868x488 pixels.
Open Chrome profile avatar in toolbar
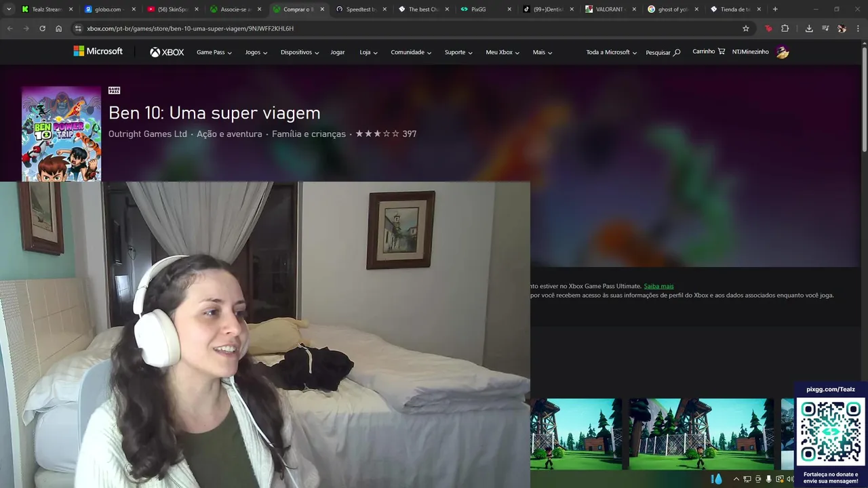(x=842, y=28)
